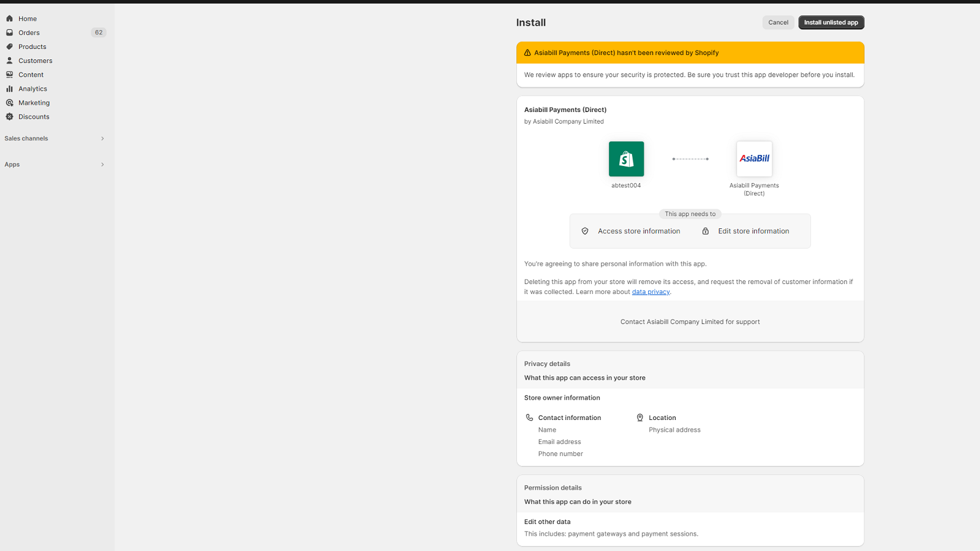Image resolution: width=980 pixels, height=551 pixels.
Task: Click Contact Asiabill Company Limited for support
Action: click(690, 322)
